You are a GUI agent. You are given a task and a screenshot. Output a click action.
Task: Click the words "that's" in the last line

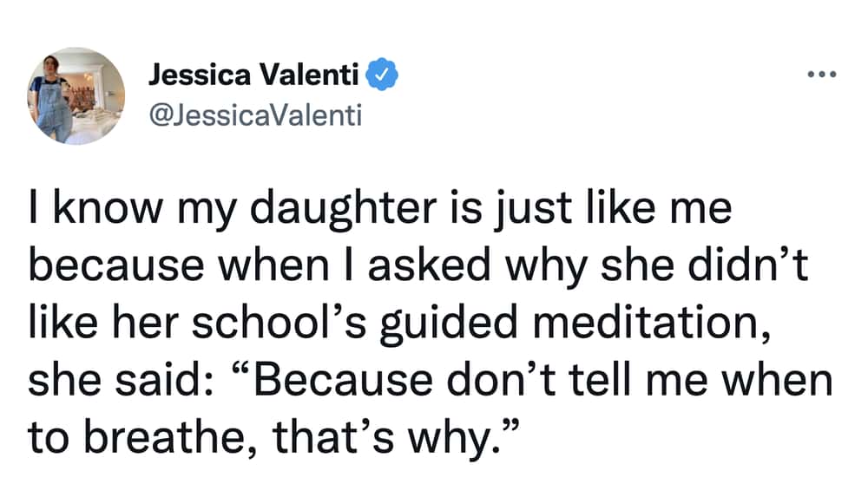click(x=332, y=438)
